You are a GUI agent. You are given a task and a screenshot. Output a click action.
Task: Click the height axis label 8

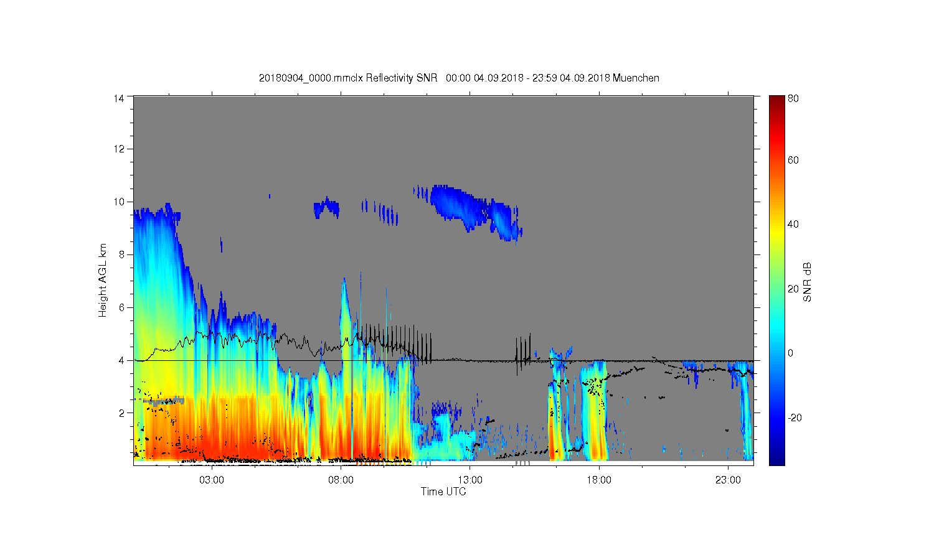pyautogui.click(x=122, y=254)
